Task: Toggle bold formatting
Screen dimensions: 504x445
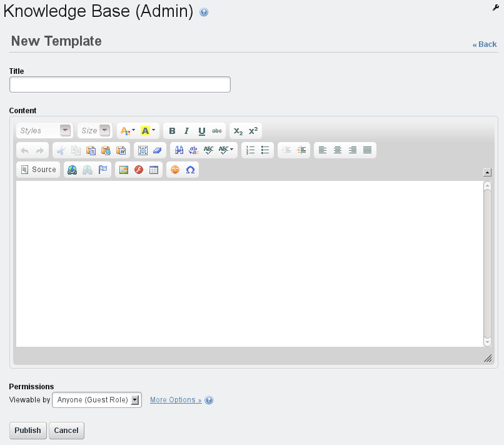Action: (x=172, y=131)
